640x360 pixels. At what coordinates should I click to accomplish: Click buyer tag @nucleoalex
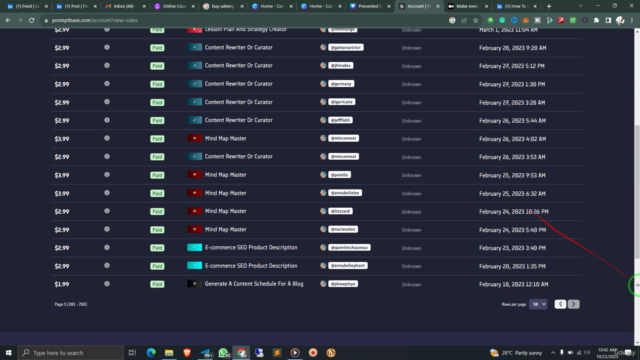coord(343,229)
